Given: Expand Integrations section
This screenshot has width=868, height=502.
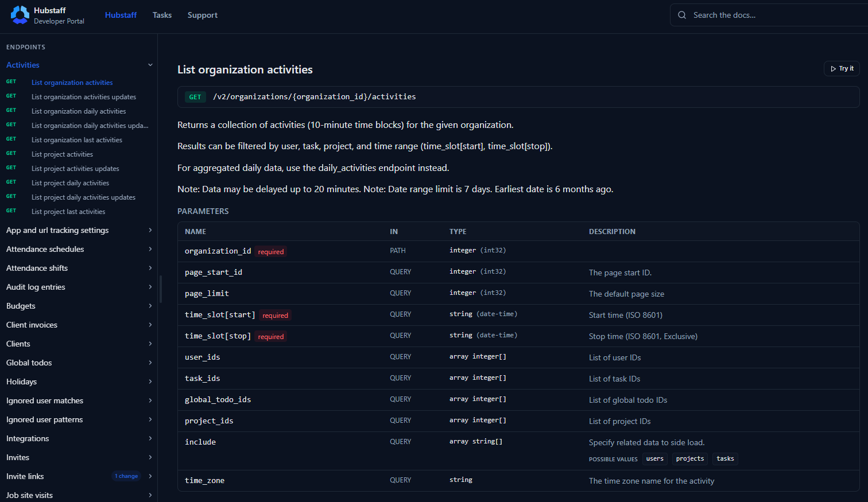Looking at the screenshot, I should coord(79,438).
